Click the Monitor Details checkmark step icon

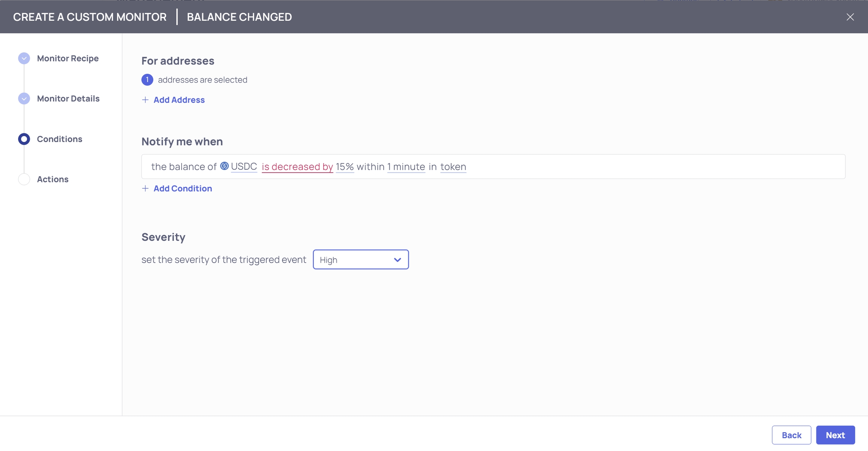(x=24, y=99)
